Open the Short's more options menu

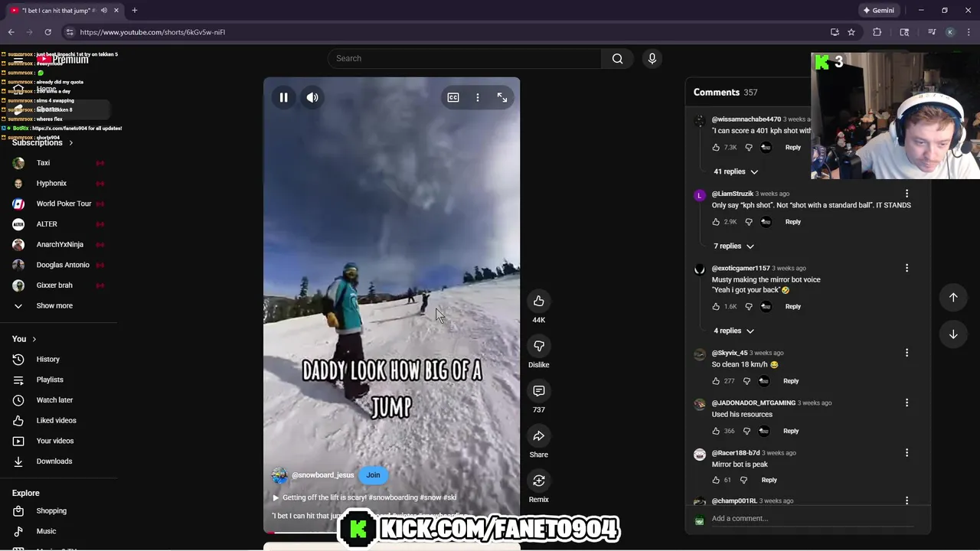(478, 97)
